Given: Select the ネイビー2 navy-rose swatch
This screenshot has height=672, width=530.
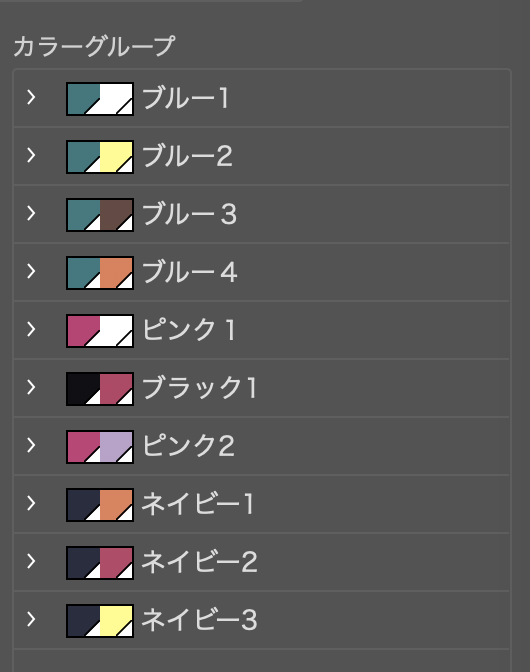Looking at the screenshot, I should coord(100,563).
